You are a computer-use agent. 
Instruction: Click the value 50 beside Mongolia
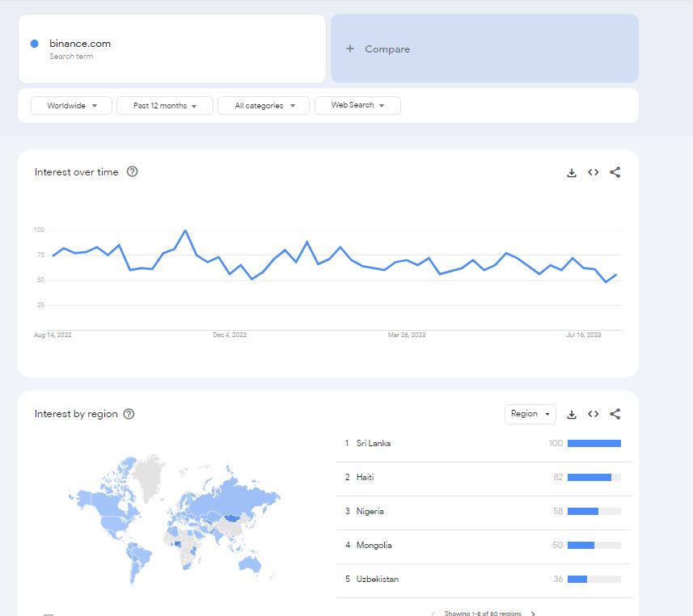point(558,546)
